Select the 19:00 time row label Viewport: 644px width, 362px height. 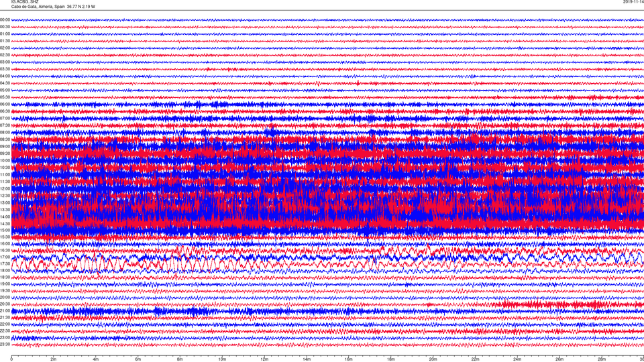5,284
